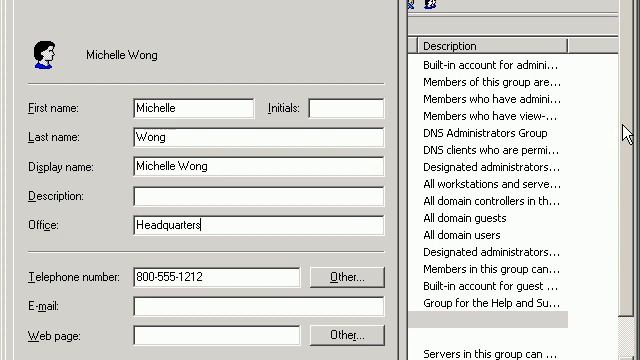This screenshot has height=360, width=640.
Task: Select row 'Servers in this group can …'
Action: [x=490, y=354]
